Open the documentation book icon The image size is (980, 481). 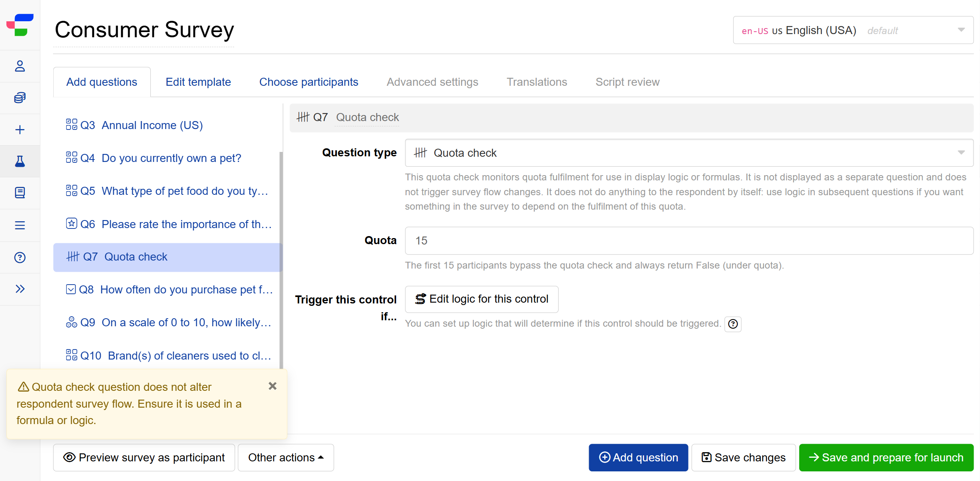click(x=20, y=193)
